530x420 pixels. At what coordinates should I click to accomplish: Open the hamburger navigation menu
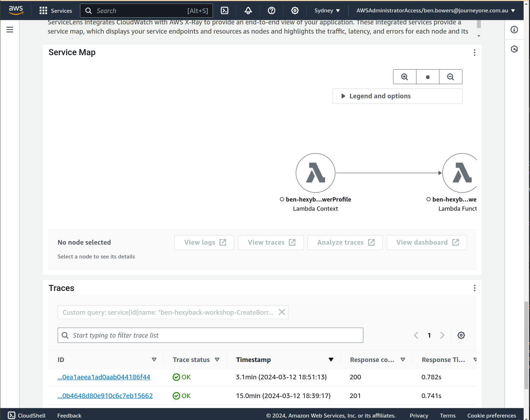pyautogui.click(x=10, y=30)
